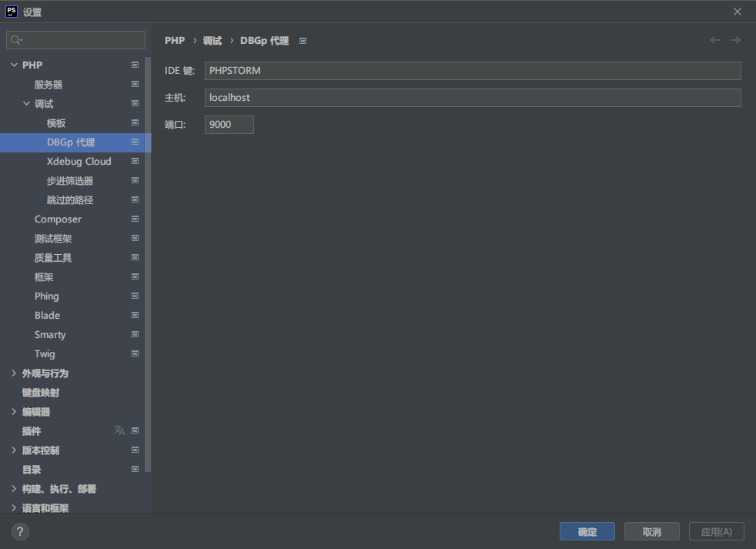
Task: Click the IDE 键 field containing PHPSTORM
Action: click(x=473, y=70)
